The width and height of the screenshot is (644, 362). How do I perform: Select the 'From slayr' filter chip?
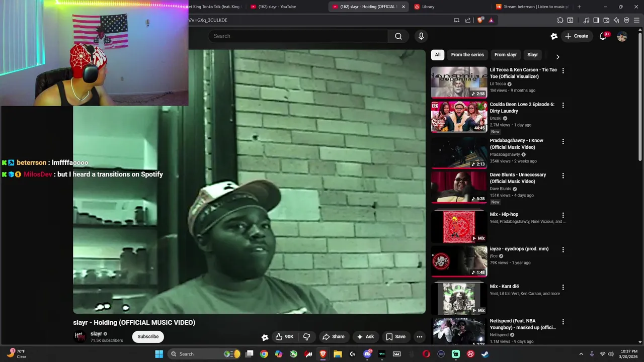pyautogui.click(x=506, y=55)
